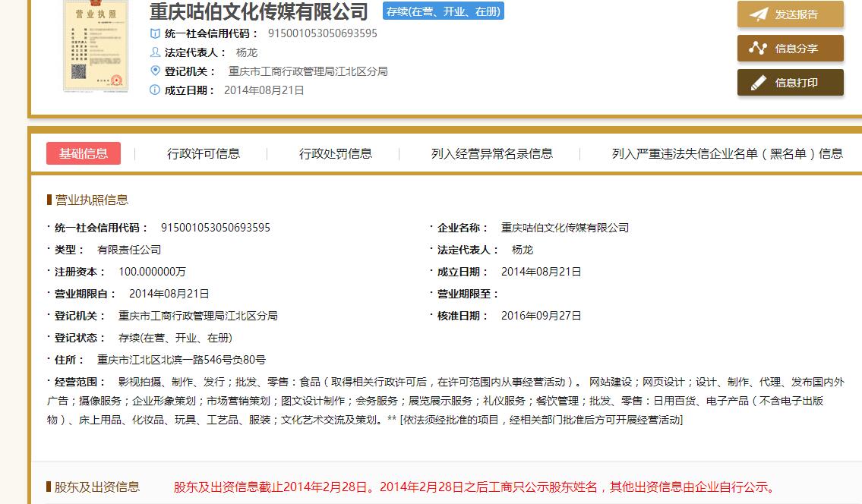Click the 营业期限自 date 2014年08月21日
Viewport: 862px width, 504px height.
[169, 294]
